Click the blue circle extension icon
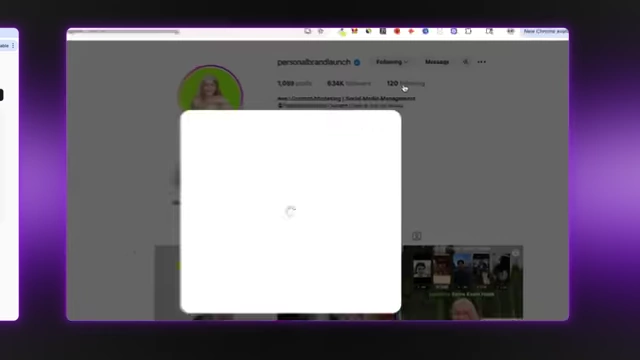This screenshot has width=640, height=360. point(425,31)
